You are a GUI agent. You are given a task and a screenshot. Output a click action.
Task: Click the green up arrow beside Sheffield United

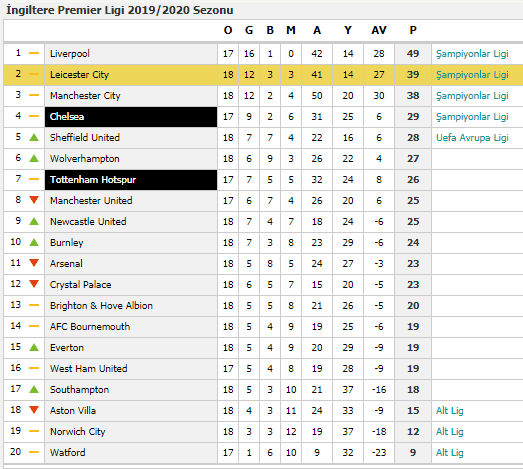[34, 137]
